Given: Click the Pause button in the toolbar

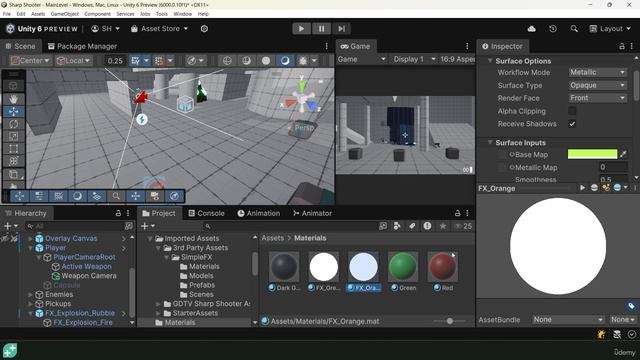Looking at the screenshot, I should click(x=321, y=29).
